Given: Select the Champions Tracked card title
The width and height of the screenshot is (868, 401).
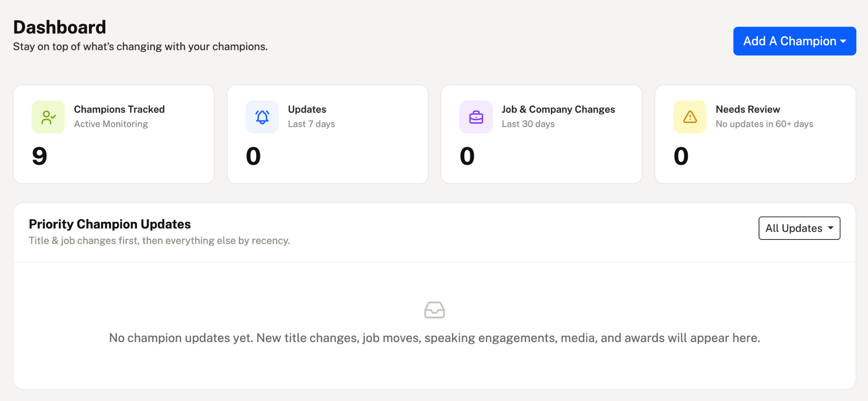Looking at the screenshot, I should pos(119,109).
